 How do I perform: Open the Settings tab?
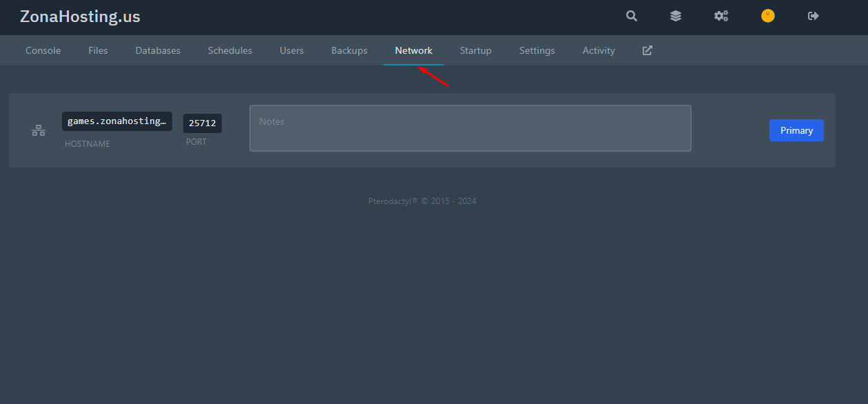click(x=537, y=50)
